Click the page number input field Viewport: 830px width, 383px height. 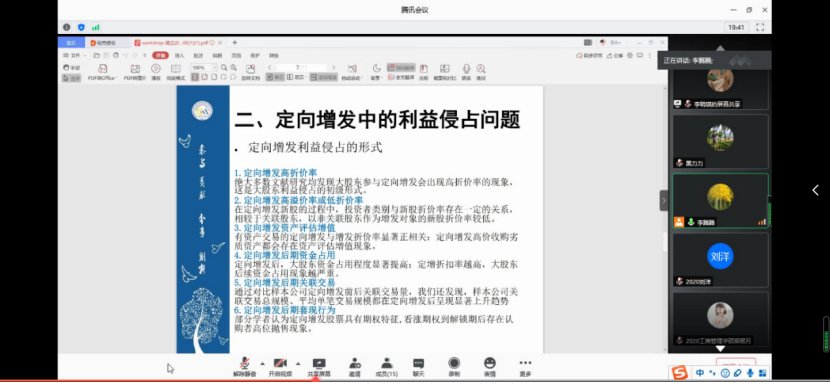point(300,68)
